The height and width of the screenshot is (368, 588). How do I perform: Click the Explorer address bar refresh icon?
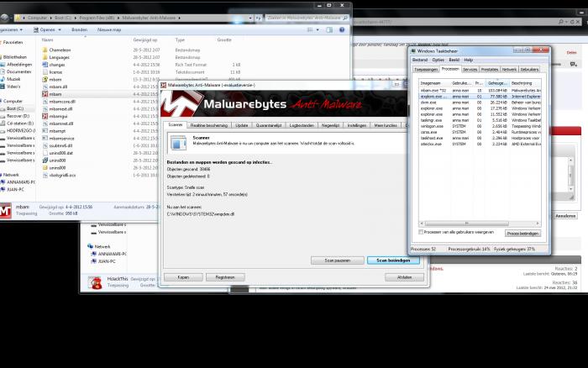[x=259, y=18]
